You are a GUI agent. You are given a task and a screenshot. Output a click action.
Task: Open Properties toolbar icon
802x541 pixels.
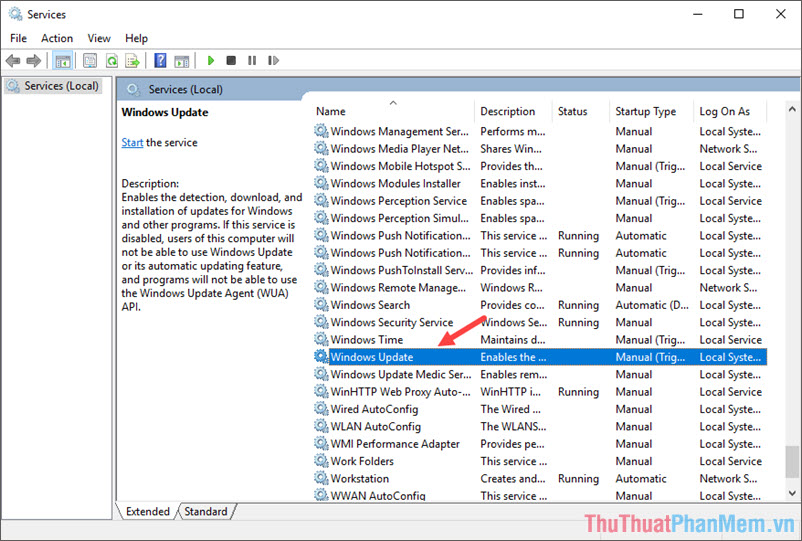tap(90, 61)
